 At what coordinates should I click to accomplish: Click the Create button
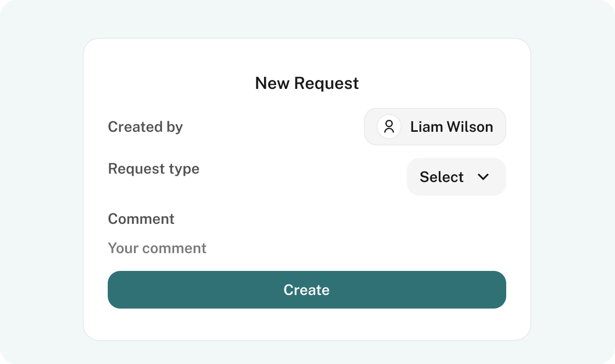[306, 290]
